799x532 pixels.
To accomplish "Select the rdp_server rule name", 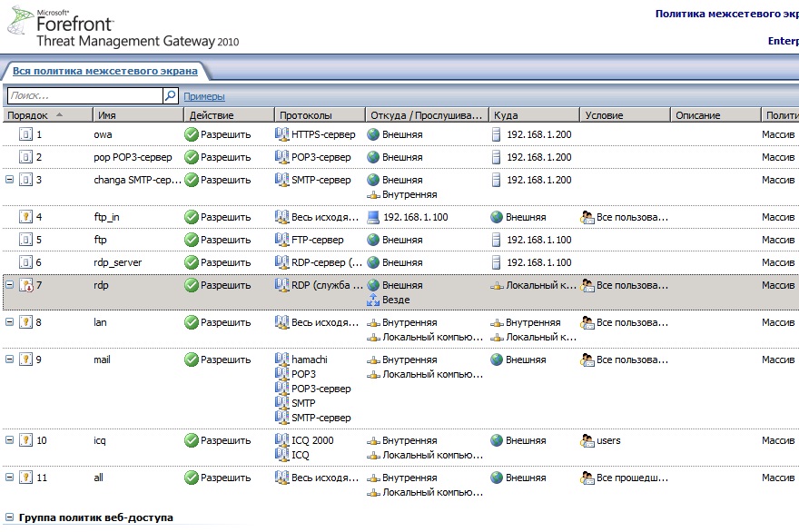I will [118, 262].
